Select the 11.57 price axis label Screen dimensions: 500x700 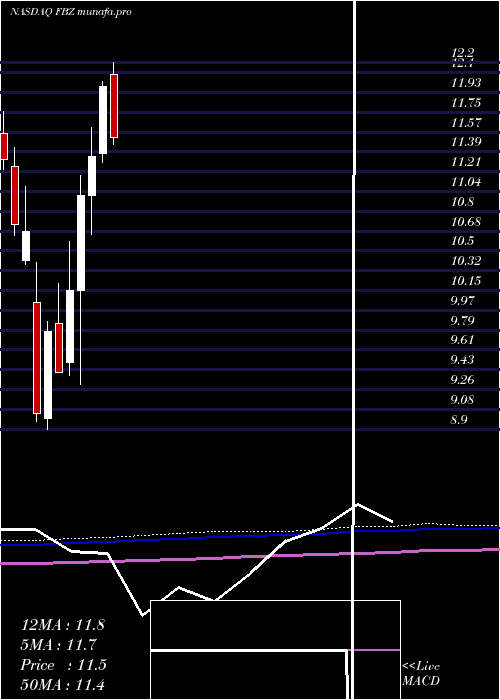point(466,122)
